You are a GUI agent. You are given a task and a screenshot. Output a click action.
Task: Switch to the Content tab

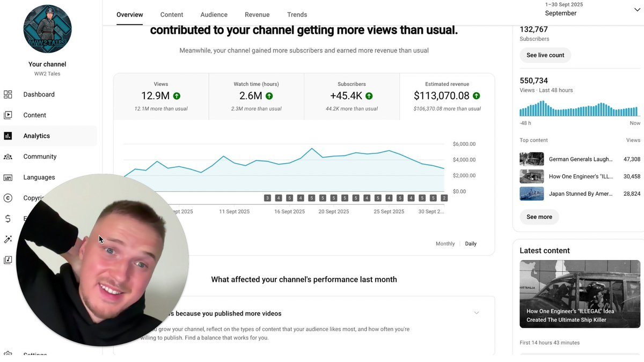click(x=172, y=14)
